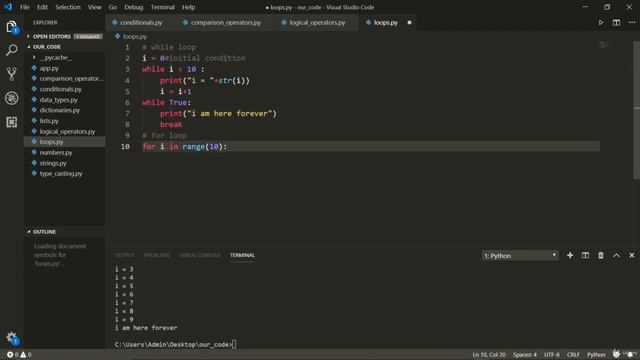Open the Debug menu
Viewport: 640px width, 360px height.
[133, 7]
